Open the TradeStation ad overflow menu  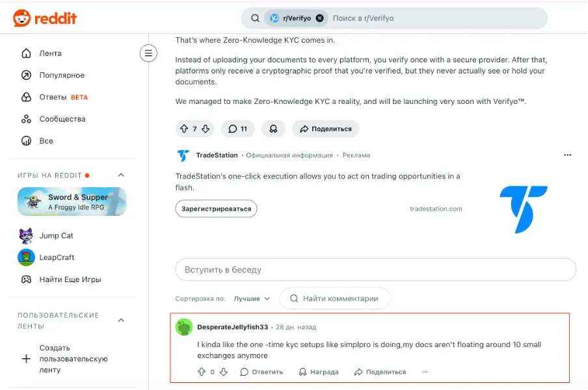(567, 155)
